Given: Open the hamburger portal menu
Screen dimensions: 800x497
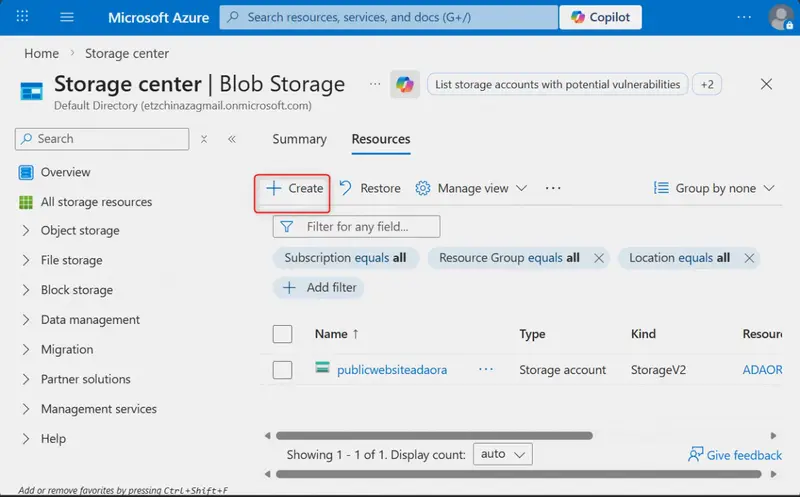Looking at the screenshot, I should [x=67, y=17].
